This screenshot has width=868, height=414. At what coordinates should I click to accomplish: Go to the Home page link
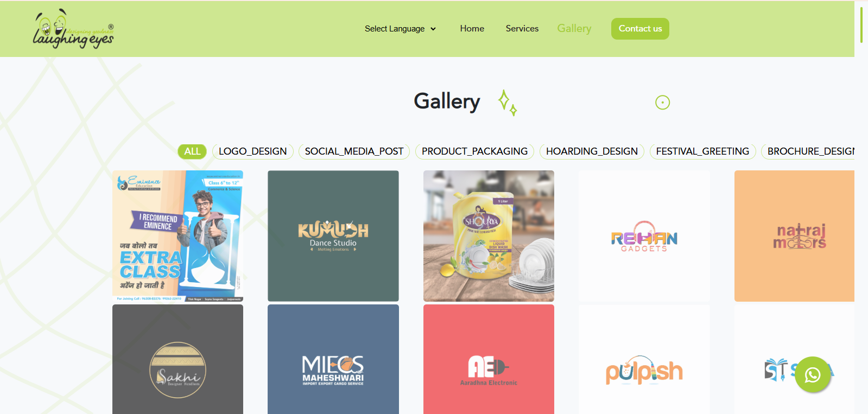pos(472,29)
